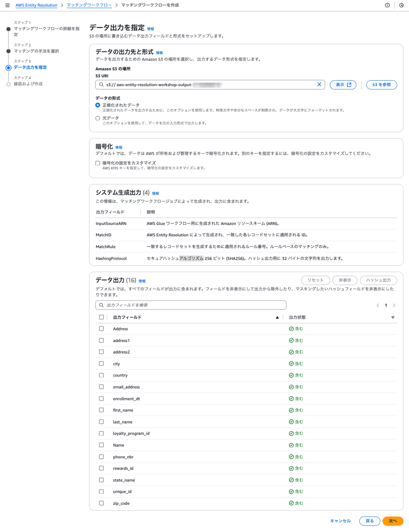The width and height of the screenshot is (409, 532).
Task: Toggle the select-all output fields checkbox
Action: 101,317
